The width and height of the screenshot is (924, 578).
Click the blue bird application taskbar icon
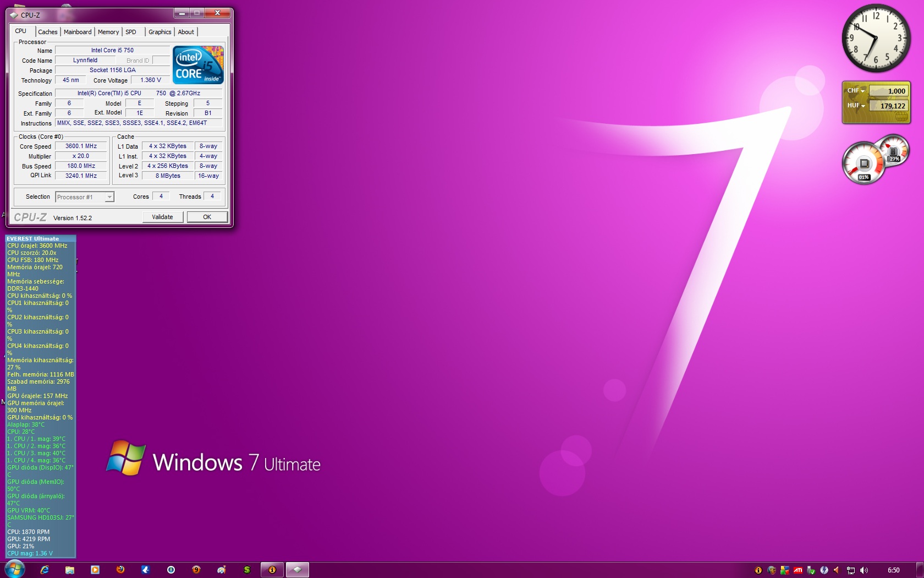[x=146, y=570]
